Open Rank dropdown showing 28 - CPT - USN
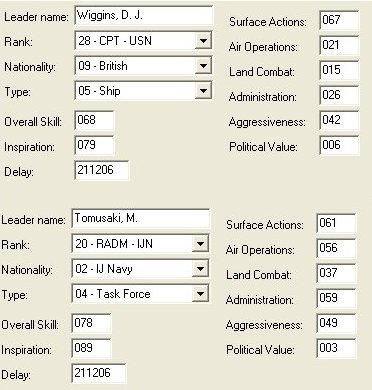This screenshot has width=372, height=390. [x=143, y=41]
